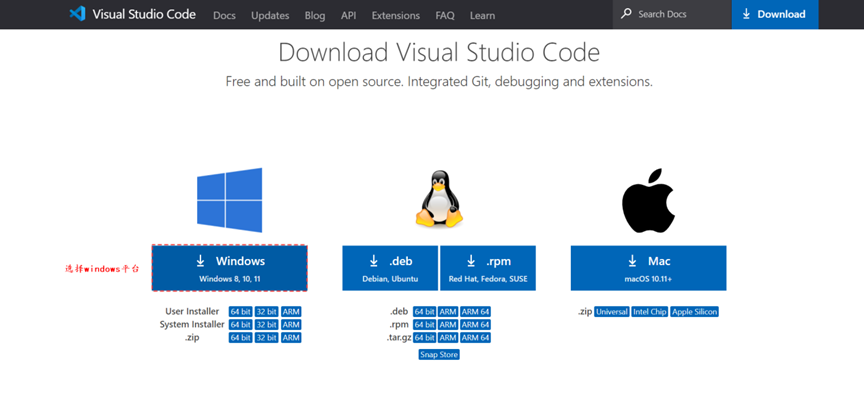Open the Docs menu item
The height and width of the screenshot is (394, 864).
click(224, 15)
